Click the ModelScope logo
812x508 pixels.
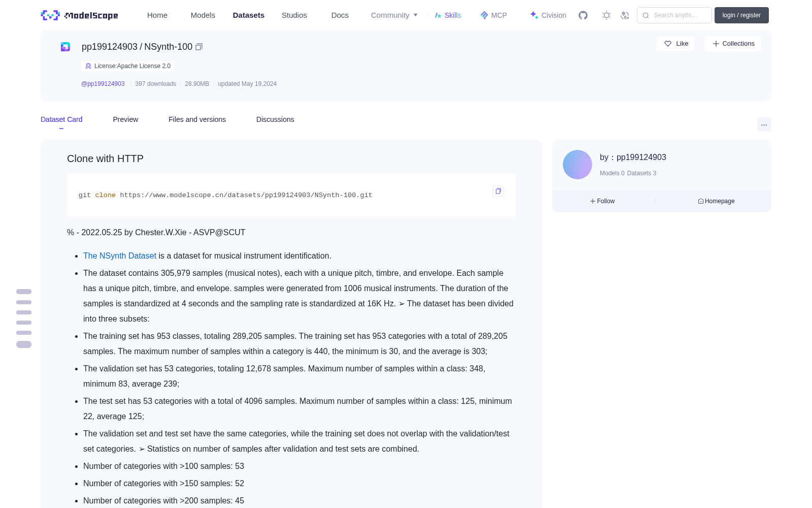point(79,15)
